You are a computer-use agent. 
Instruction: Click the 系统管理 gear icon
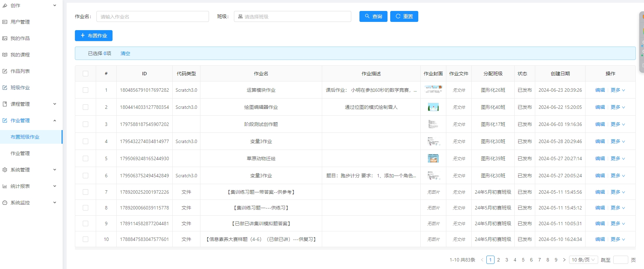pyautogui.click(x=5, y=170)
